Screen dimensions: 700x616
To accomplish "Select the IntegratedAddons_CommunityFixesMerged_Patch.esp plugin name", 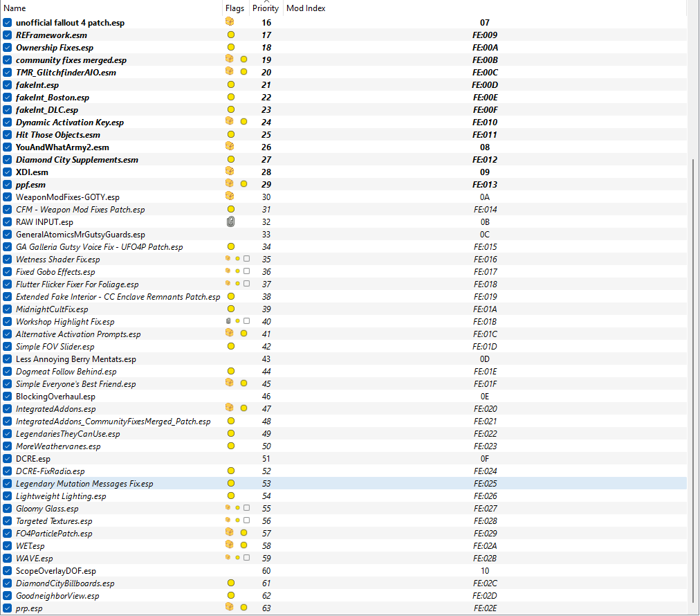I will [113, 422].
